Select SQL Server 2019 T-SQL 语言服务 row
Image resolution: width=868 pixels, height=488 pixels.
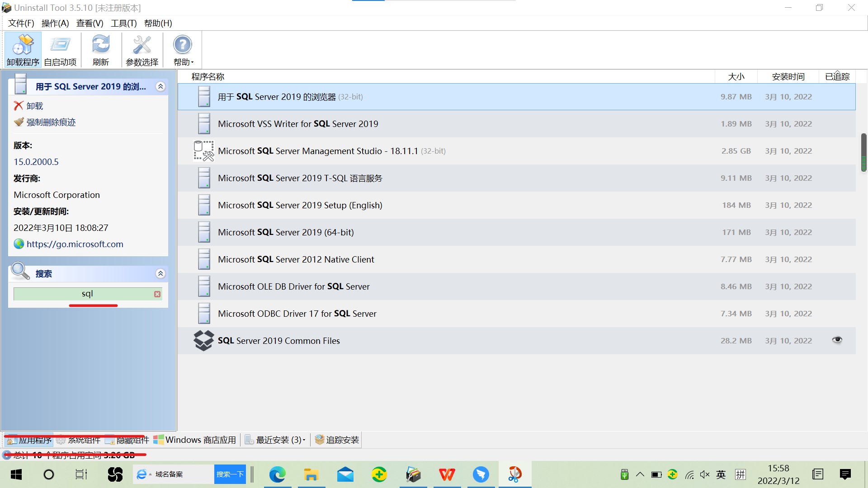click(516, 178)
